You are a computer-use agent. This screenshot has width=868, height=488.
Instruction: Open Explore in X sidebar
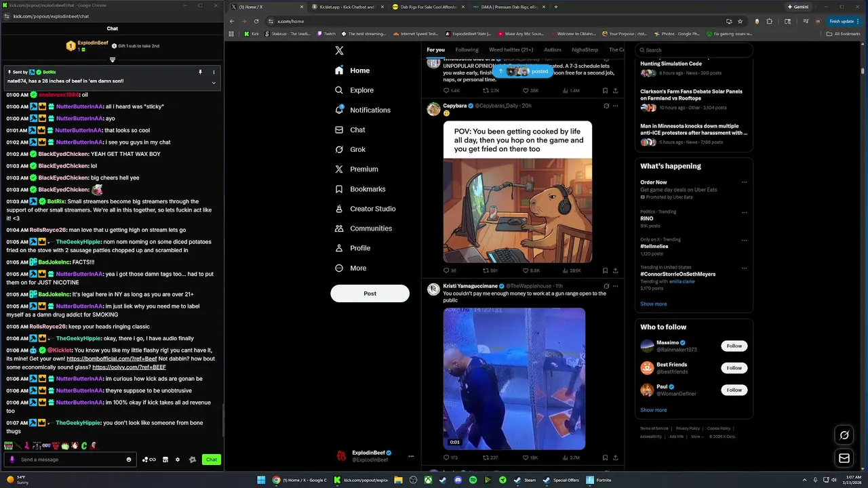[x=355, y=90]
